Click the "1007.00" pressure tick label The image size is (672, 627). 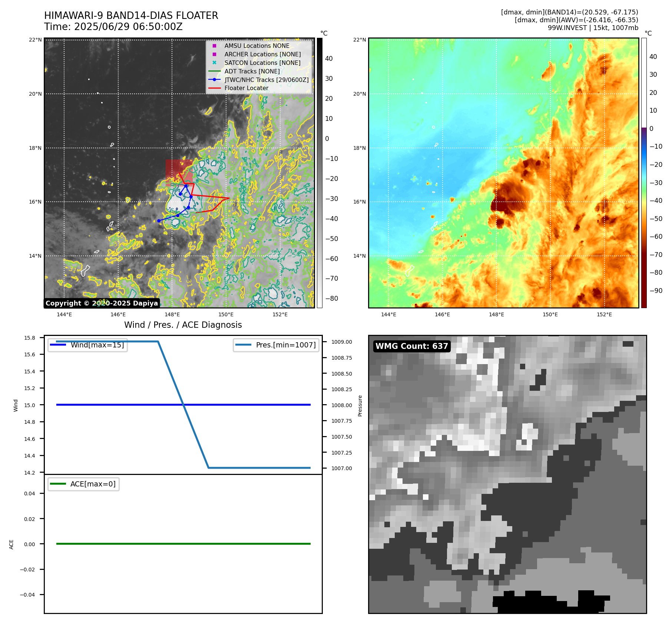342,468
